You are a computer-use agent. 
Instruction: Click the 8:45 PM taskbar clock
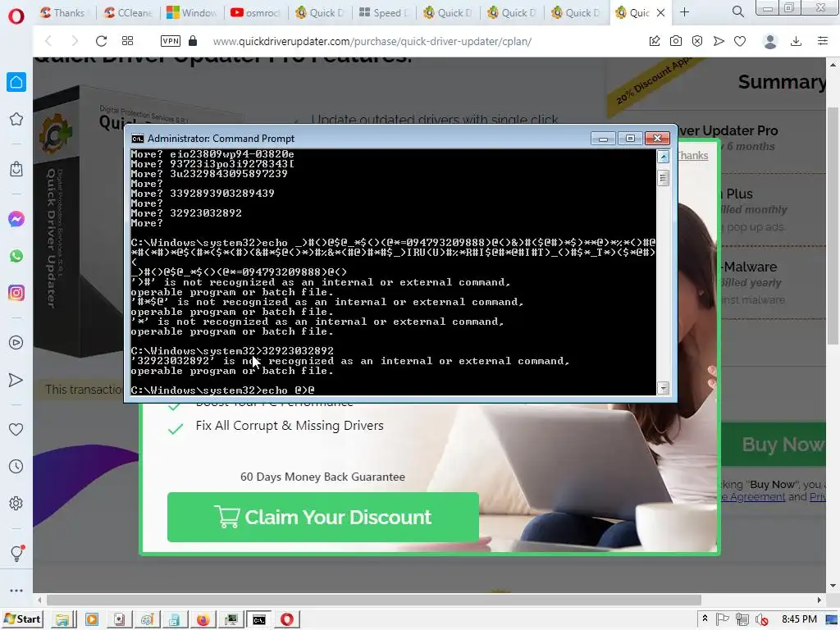(x=799, y=619)
